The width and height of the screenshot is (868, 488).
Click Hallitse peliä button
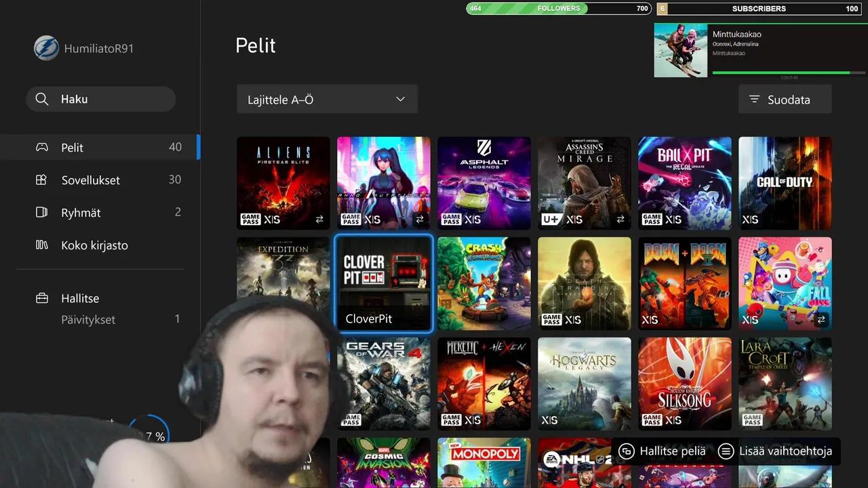pyautogui.click(x=663, y=451)
